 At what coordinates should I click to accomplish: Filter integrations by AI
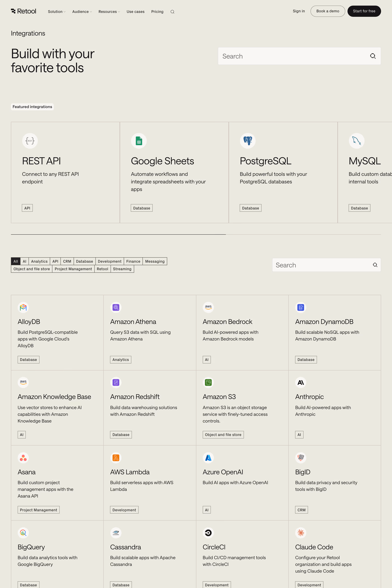pos(25,261)
